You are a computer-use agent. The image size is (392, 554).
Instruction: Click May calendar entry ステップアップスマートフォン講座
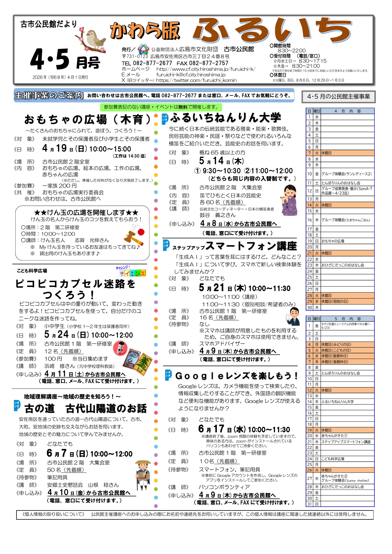(x=347, y=442)
